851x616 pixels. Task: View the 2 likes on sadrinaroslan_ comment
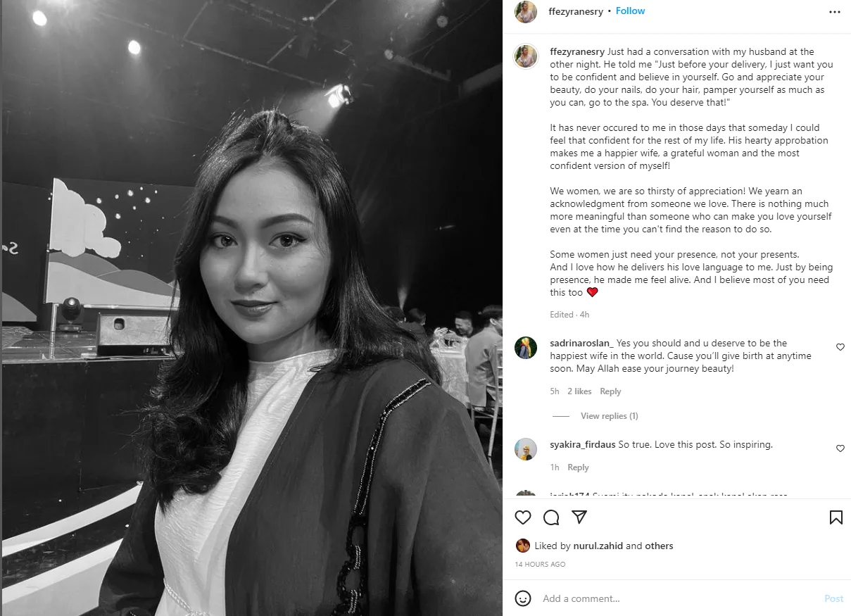[579, 391]
